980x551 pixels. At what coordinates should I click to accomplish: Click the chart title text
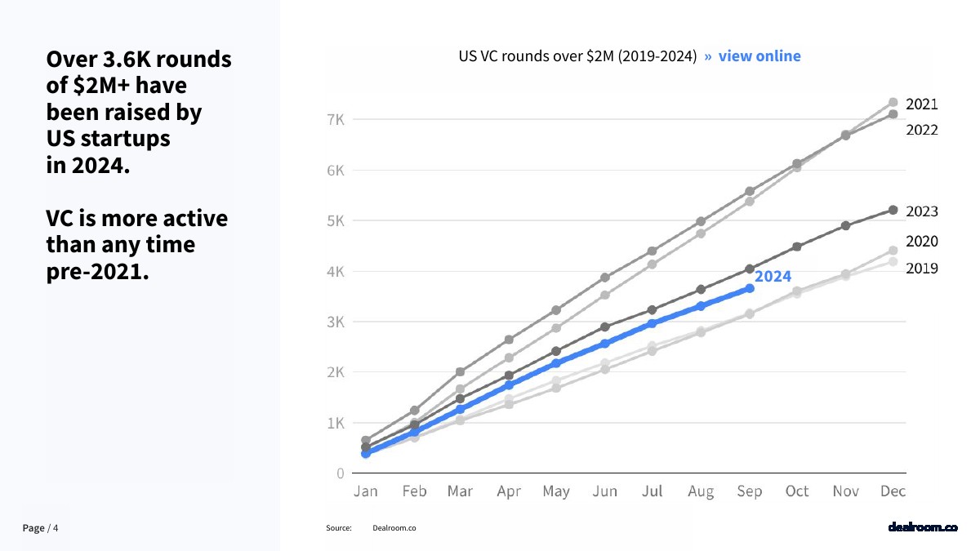tap(578, 56)
